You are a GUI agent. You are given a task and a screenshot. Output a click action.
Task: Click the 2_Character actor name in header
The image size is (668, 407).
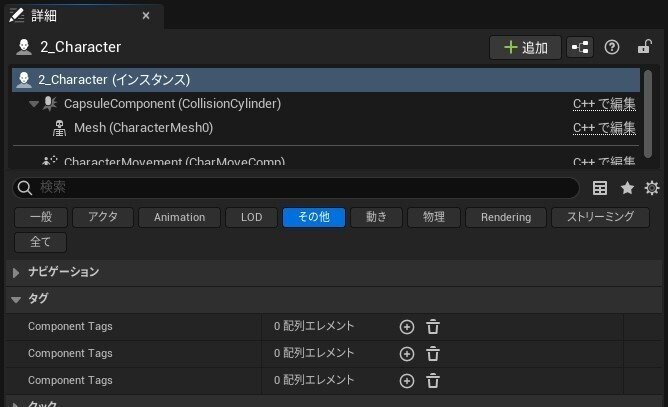[x=81, y=47]
